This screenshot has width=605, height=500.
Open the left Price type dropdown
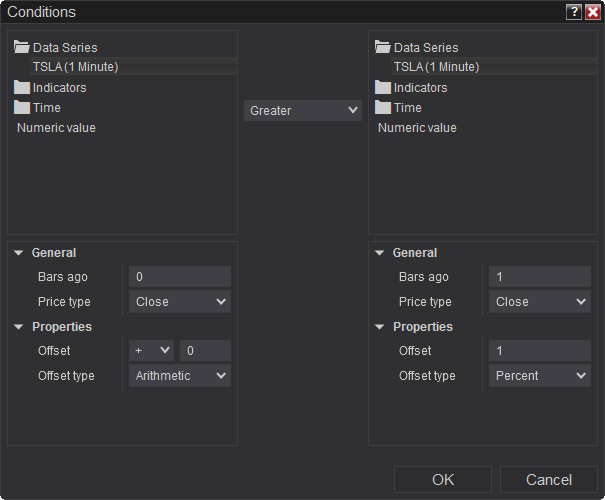[x=180, y=302]
